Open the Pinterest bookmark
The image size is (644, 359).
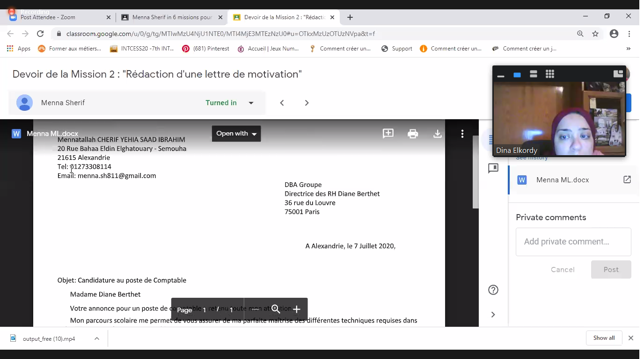[206, 49]
